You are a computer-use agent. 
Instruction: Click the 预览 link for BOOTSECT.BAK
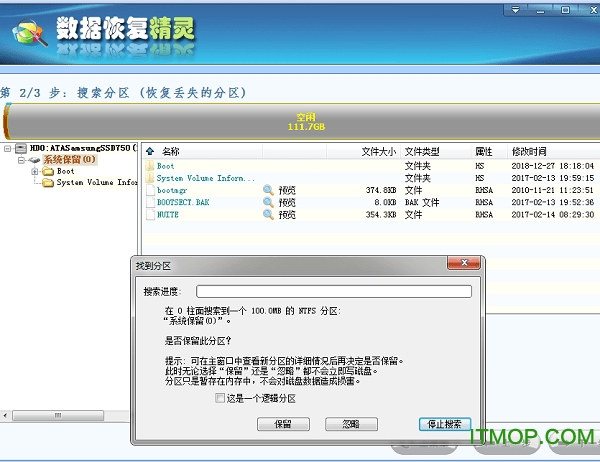click(x=287, y=202)
